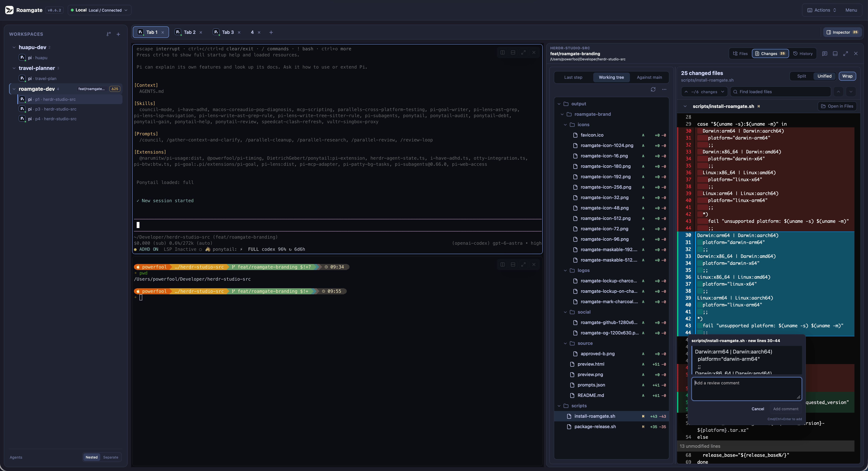
Task: Open the Local / Connected connection dropdown
Action: tap(99, 10)
